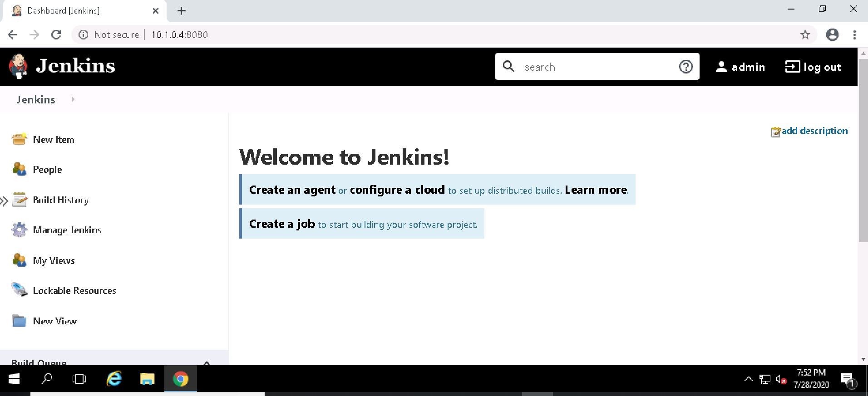
Task: Click the Jenkins header title text
Action: point(75,66)
